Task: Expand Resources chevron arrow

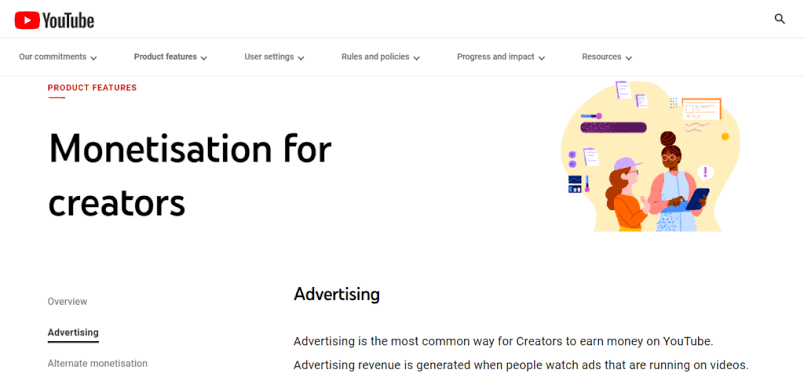Action: (x=629, y=58)
